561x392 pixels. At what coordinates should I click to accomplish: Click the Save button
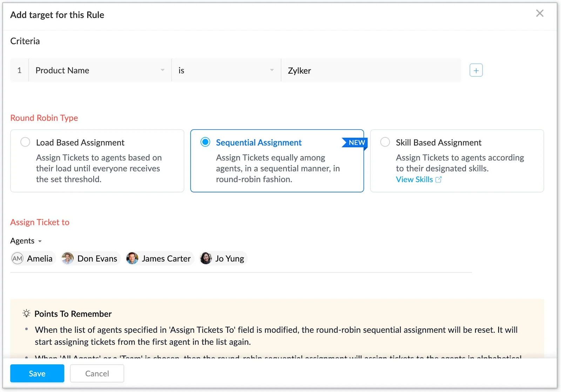click(37, 373)
